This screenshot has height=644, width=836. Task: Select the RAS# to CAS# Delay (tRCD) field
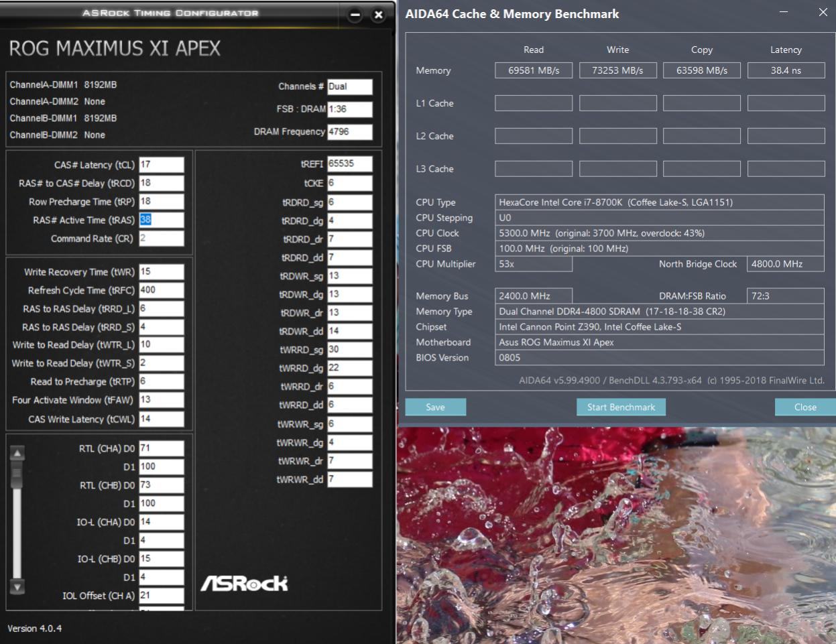tap(162, 183)
